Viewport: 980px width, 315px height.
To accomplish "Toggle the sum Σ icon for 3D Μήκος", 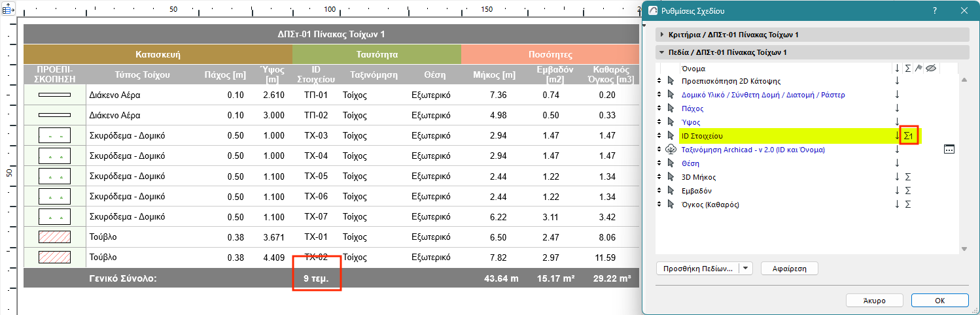I will (x=907, y=177).
